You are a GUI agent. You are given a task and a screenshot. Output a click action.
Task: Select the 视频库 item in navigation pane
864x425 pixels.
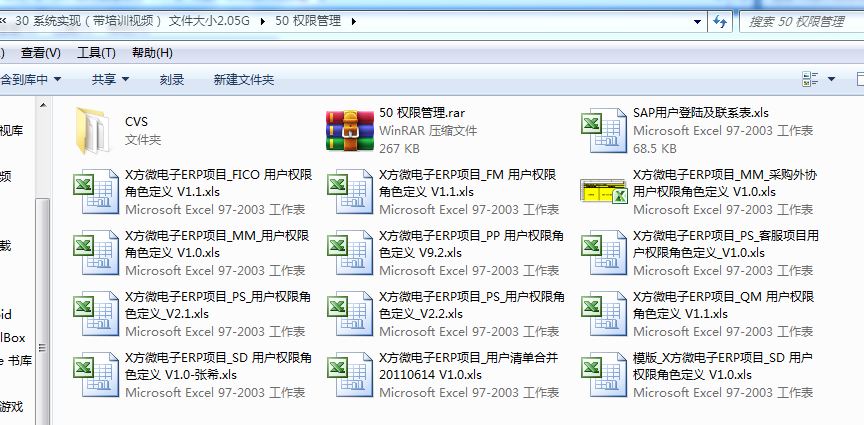coord(12,131)
